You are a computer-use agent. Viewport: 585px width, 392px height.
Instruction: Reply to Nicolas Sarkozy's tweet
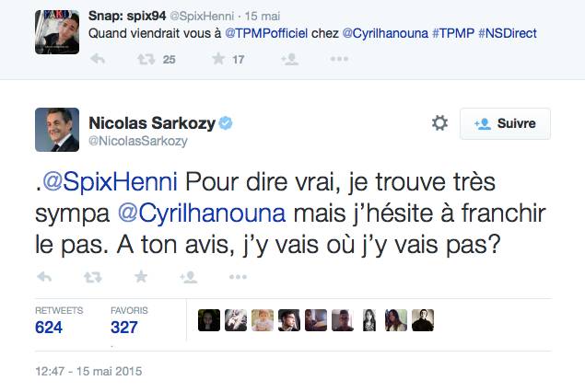coord(43,276)
